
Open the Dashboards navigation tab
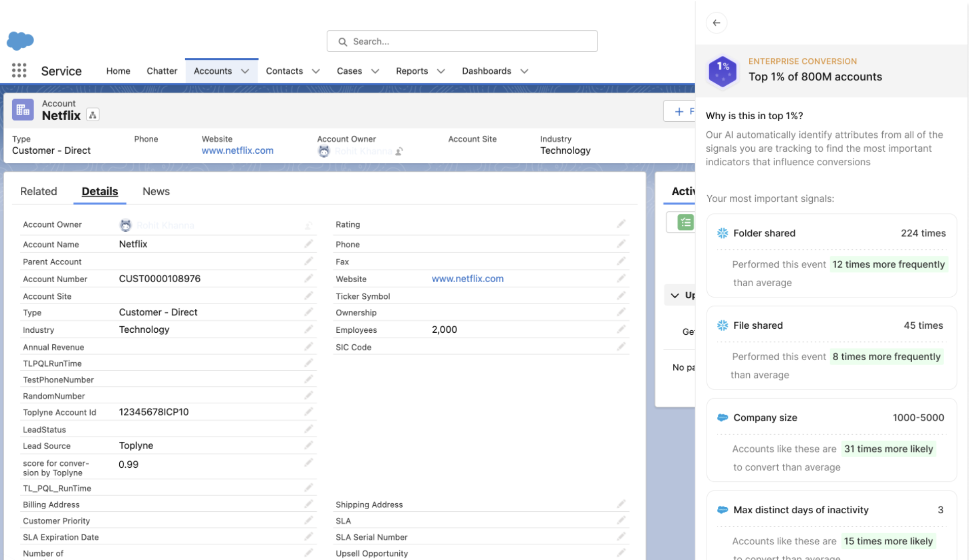click(487, 71)
